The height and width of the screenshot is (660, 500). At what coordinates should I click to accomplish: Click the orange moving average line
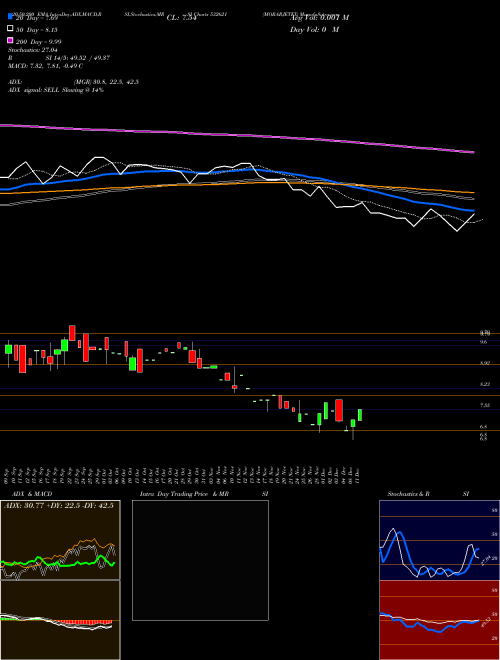click(237, 186)
